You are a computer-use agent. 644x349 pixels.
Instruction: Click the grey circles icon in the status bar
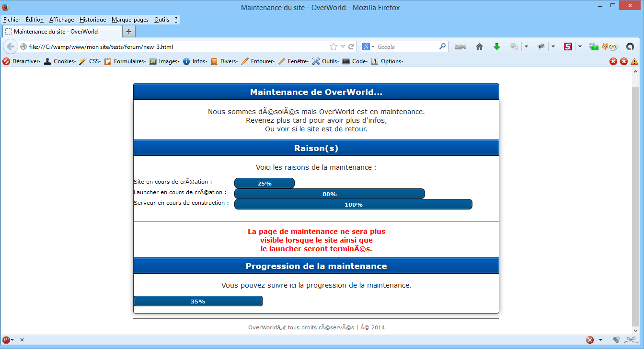(616, 340)
